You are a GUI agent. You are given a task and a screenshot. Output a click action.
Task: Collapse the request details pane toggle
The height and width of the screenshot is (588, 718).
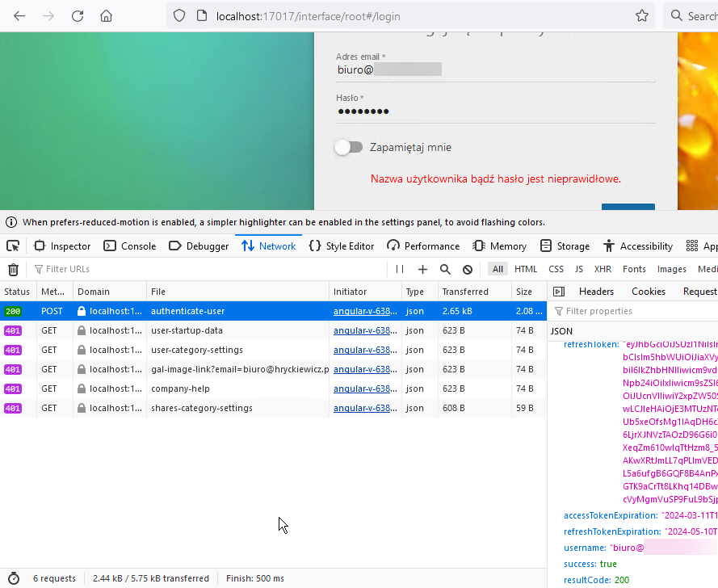click(558, 292)
